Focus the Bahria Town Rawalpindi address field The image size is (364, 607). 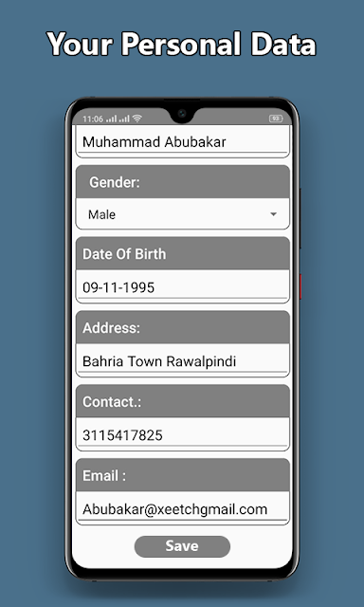[183, 360]
